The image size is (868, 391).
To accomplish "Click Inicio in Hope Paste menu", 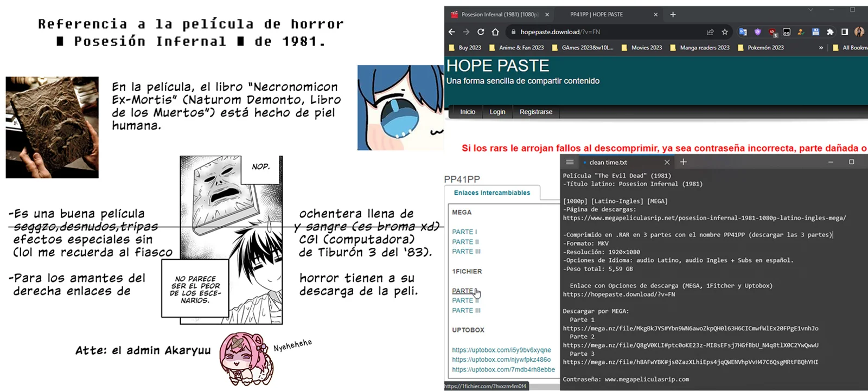I will pyautogui.click(x=468, y=112).
